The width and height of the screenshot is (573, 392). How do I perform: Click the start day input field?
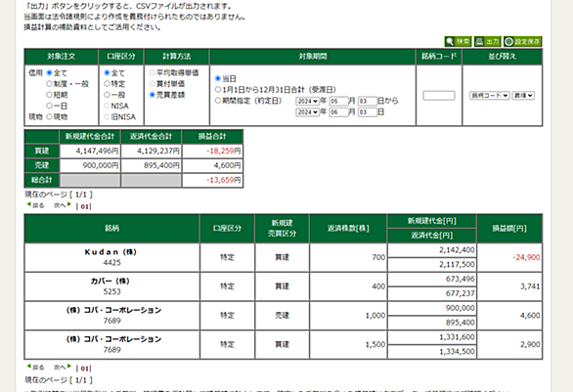point(368,102)
